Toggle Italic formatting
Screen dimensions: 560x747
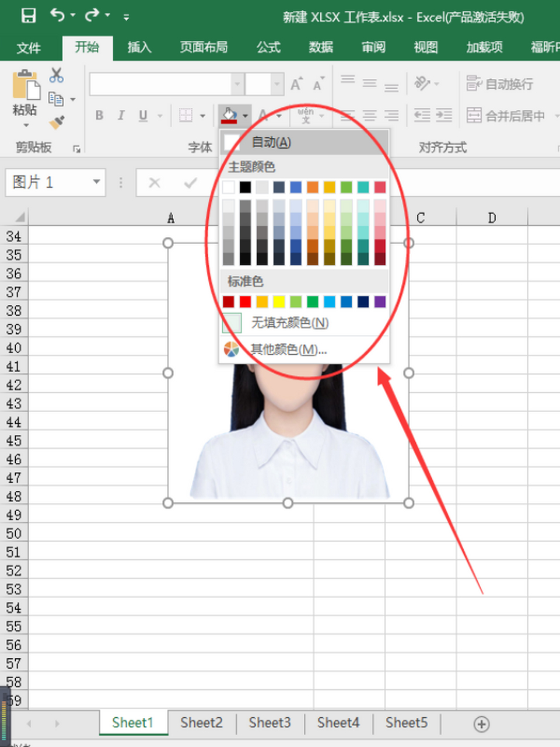(x=121, y=116)
